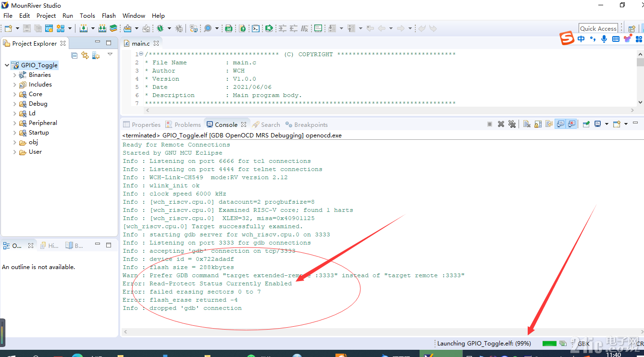Open the Open Console dropdown arrow
This screenshot has height=357, width=644.
(x=626, y=124)
